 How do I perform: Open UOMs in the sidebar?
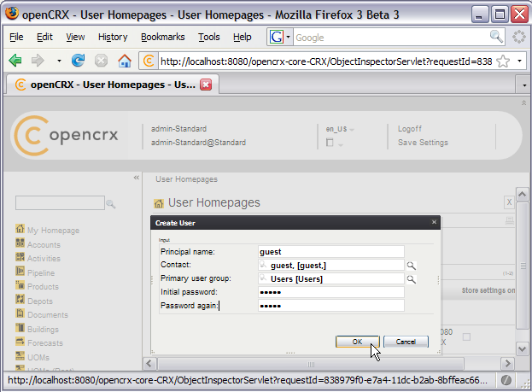pyautogui.click(x=38, y=357)
